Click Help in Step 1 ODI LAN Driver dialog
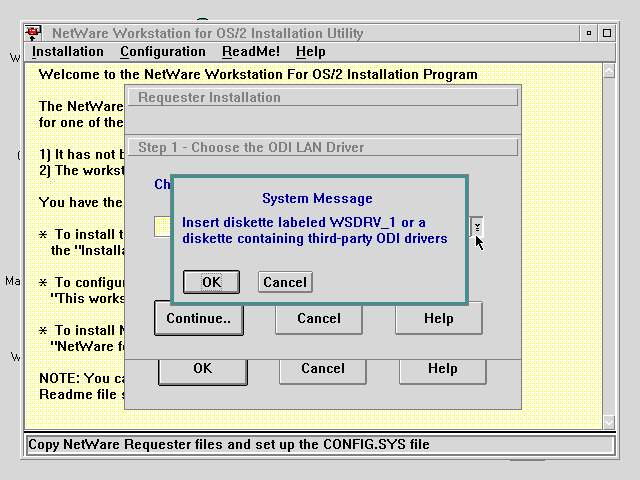 [x=439, y=318]
